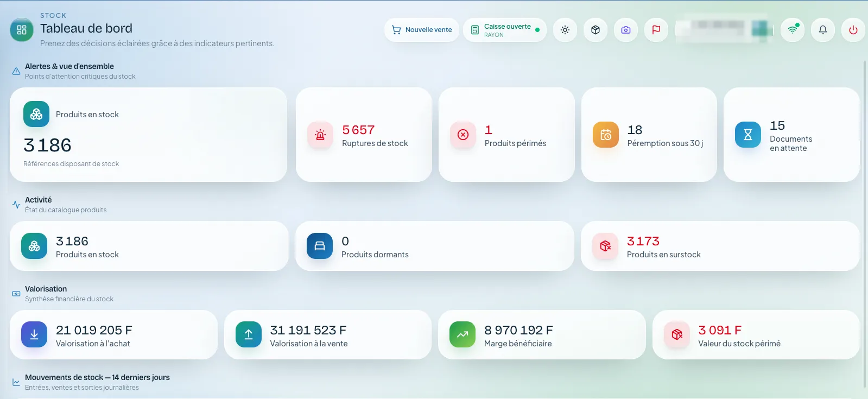Click the Valorisation à la vente upload icon

pyautogui.click(x=249, y=334)
